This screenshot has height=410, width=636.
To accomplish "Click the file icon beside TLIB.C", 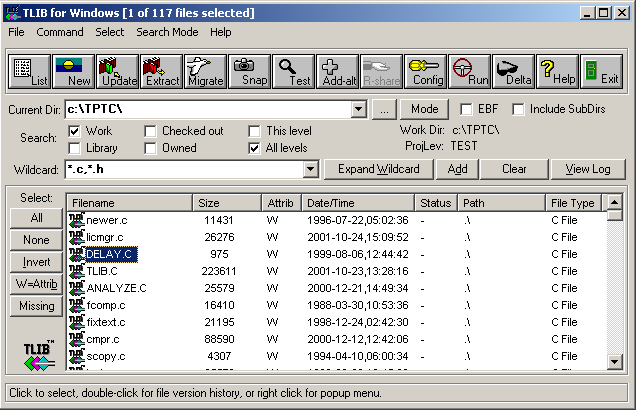I will coord(77,271).
